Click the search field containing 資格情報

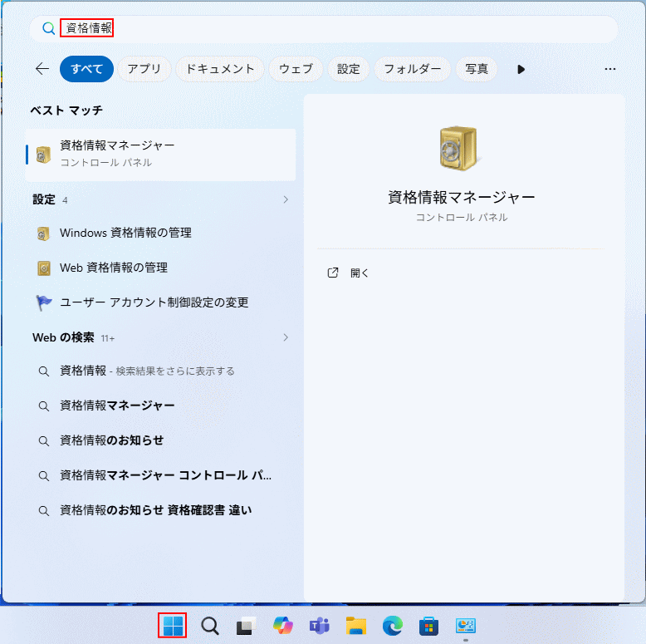click(x=324, y=28)
